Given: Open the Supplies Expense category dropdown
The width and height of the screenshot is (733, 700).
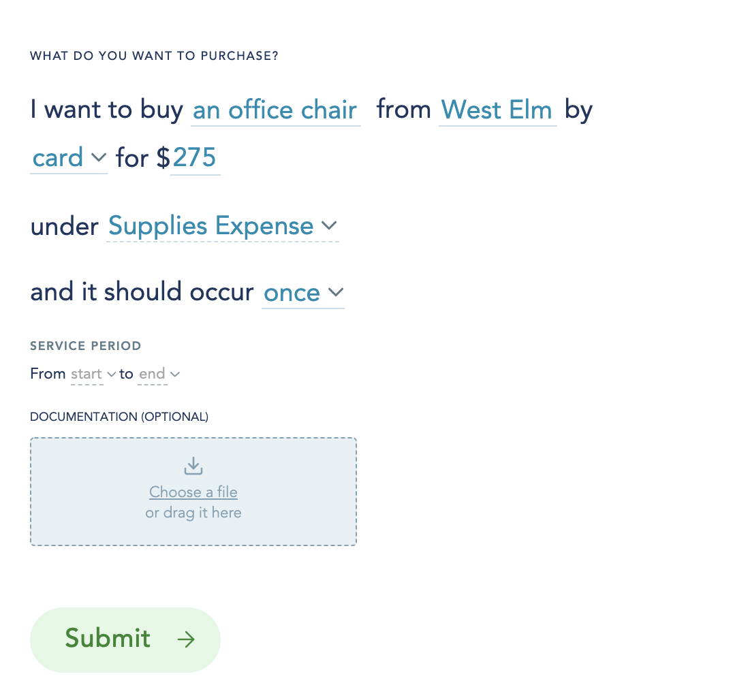Looking at the screenshot, I should (x=223, y=226).
